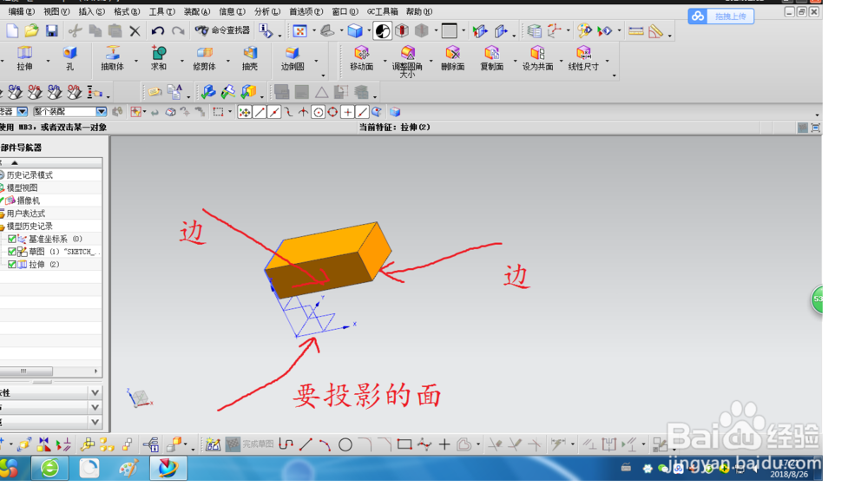
Task: Open the Edge Blend (边倒圆) dropdown arrow
Action: [316, 60]
